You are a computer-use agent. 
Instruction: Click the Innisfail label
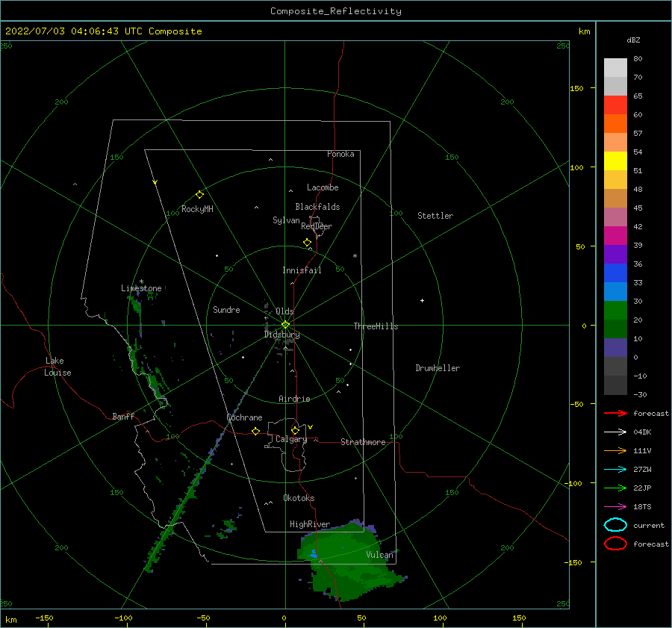click(x=302, y=270)
